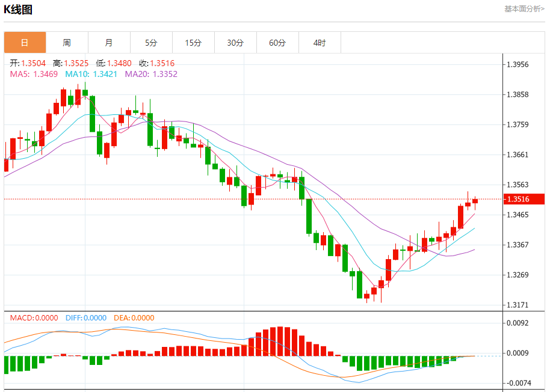Screen dimensions: 550x392
Task: Click the 1.3465 price axis label
Action: point(518,215)
